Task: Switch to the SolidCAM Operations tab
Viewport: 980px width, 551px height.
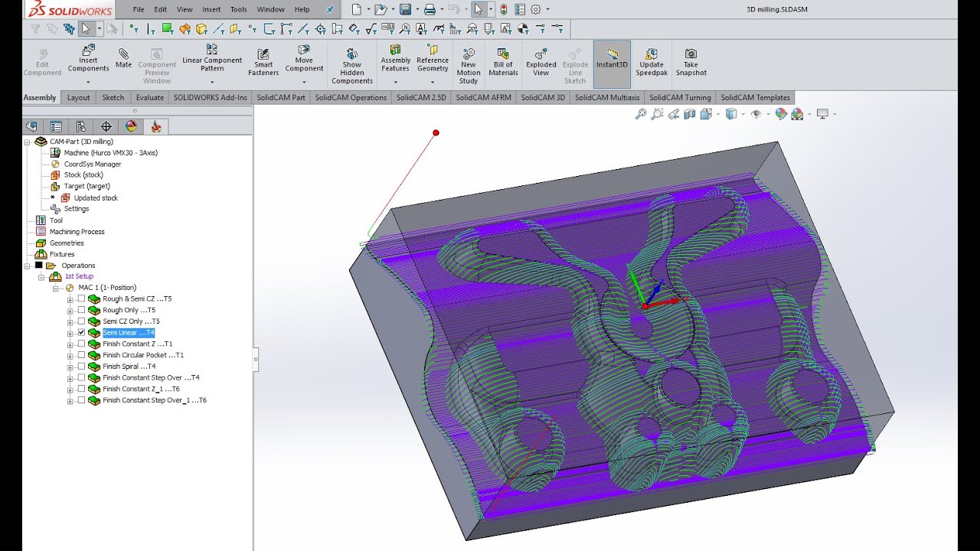Action: (x=351, y=97)
